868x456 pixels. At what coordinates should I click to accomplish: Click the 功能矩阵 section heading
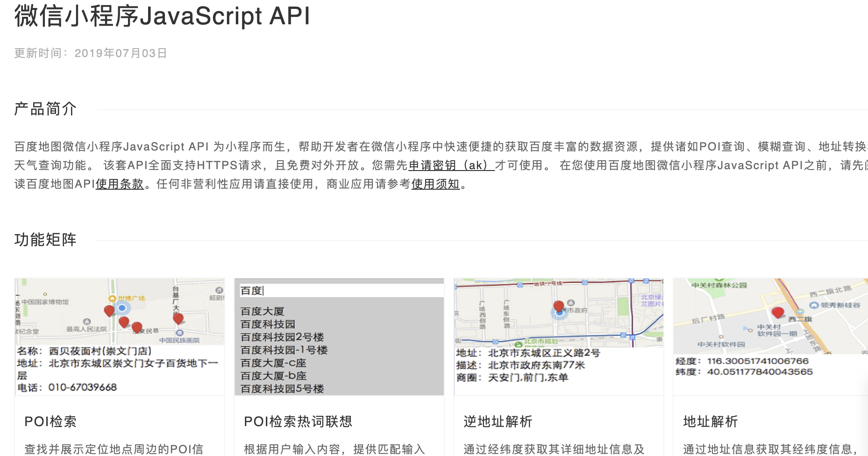[45, 240]
